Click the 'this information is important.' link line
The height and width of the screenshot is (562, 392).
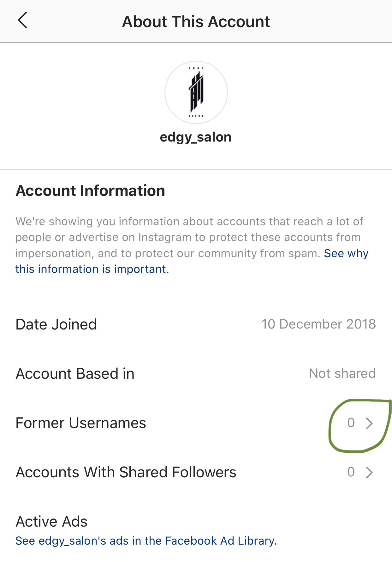pyautogui.click(x=92, y=269)
